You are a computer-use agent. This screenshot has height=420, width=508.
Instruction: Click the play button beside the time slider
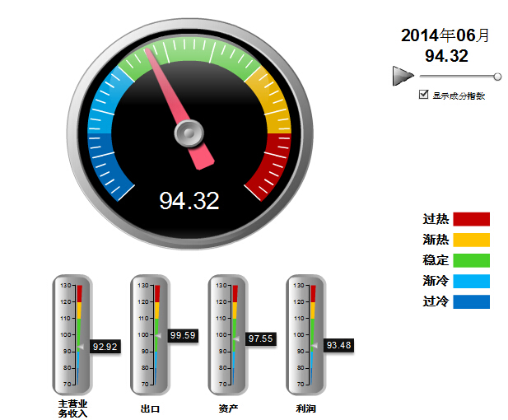[x=403, y=77]
